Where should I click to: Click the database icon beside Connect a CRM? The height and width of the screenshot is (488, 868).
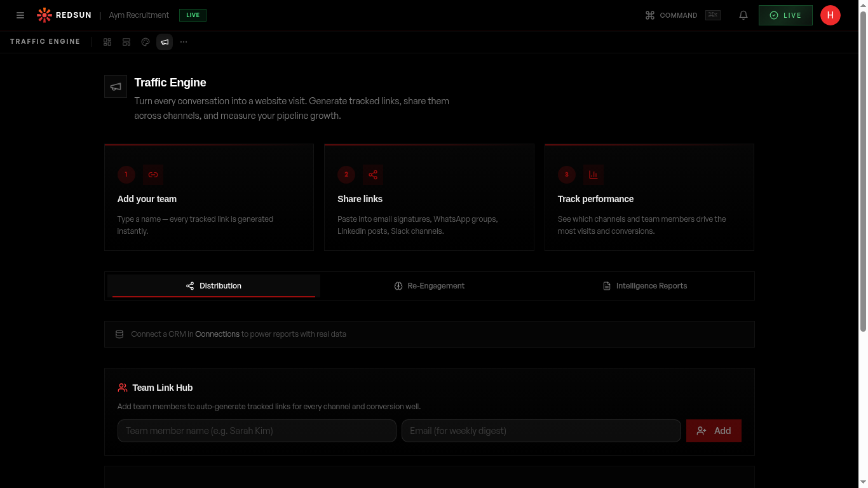pyautogui.click(x=119, y=334)
